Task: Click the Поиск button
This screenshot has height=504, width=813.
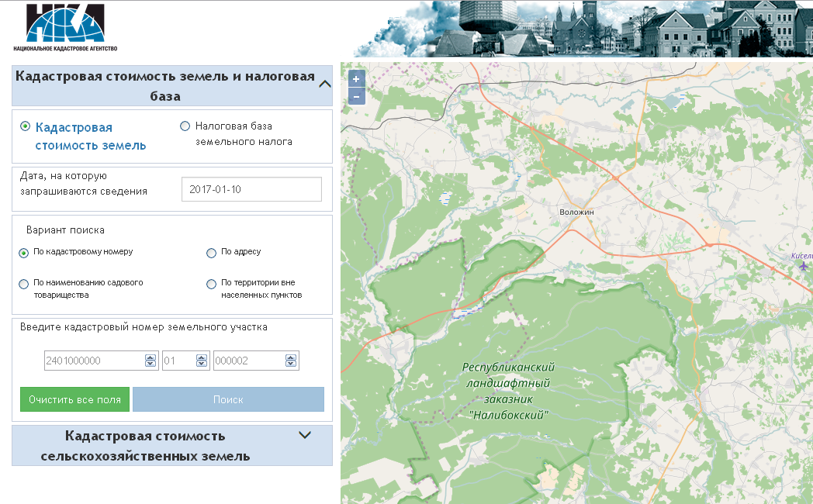Action: pos(228,399)
